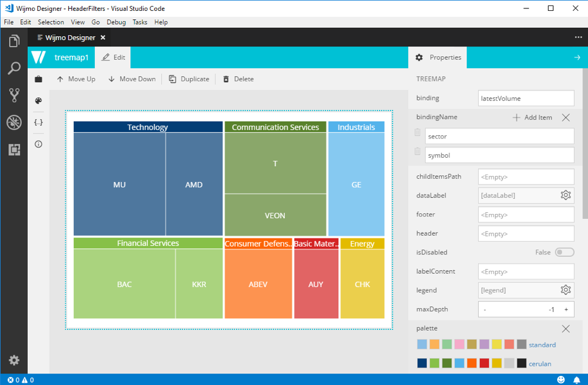
Task: Increase maxDepth with plus button
Action: (566, 309)
